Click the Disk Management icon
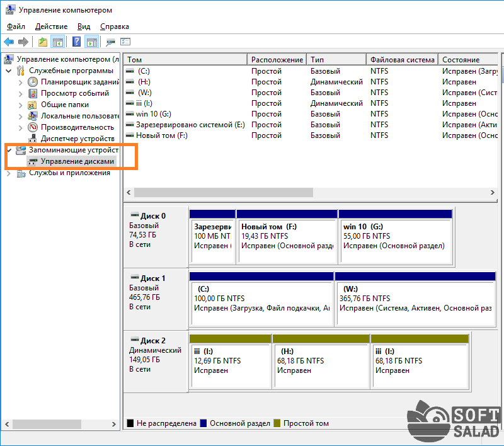This screenshot has height=446, width=504. pos(33,161)
